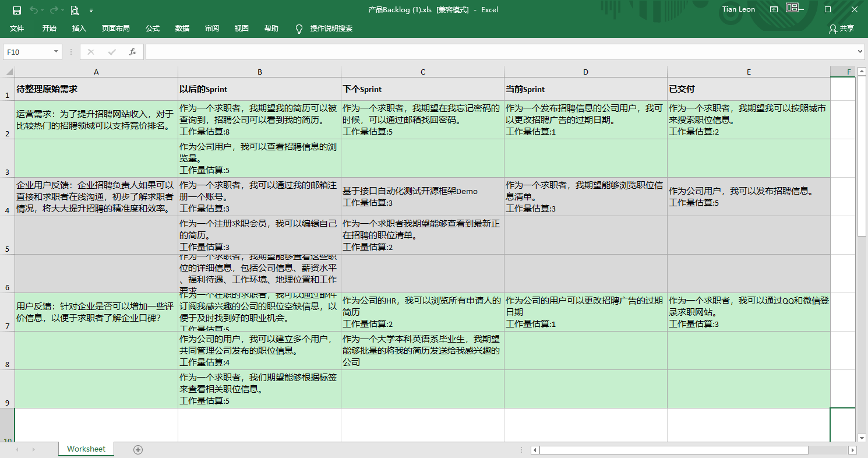
Task: Click the Save icon in quick access toolbar
Action: coord(17,10)
